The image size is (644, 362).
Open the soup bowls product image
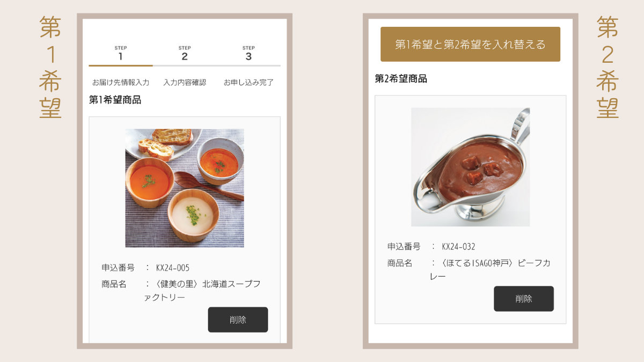185,188
